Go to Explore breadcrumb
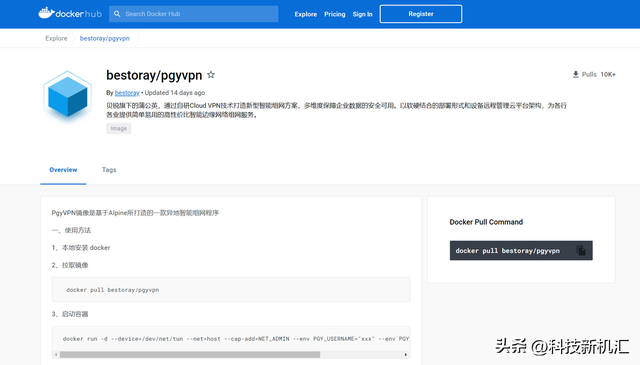 56,38
